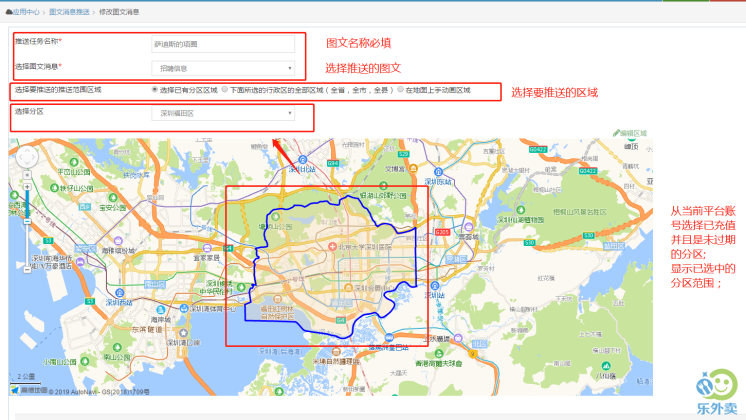Click the map pan compass control
The width and height of the screenshot is (746, 420).
(27, 157)
